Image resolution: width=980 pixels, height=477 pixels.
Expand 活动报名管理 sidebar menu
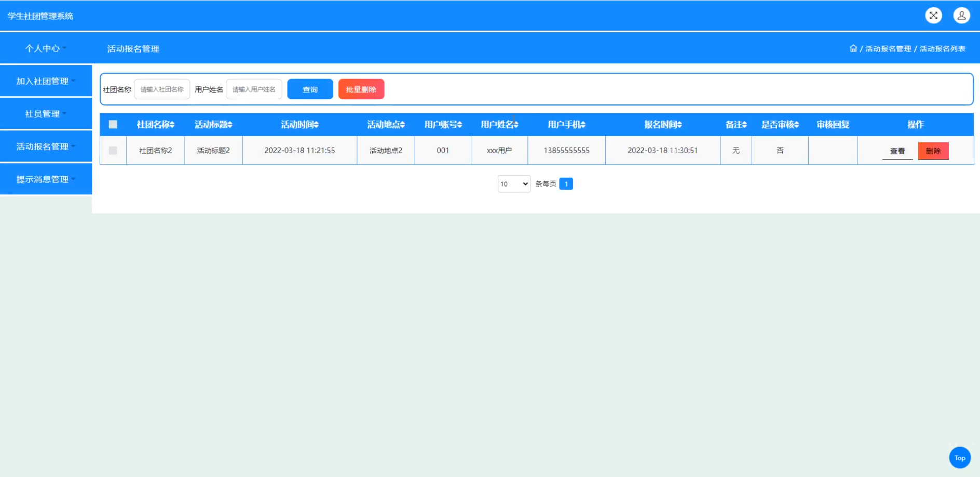point(46,147)
